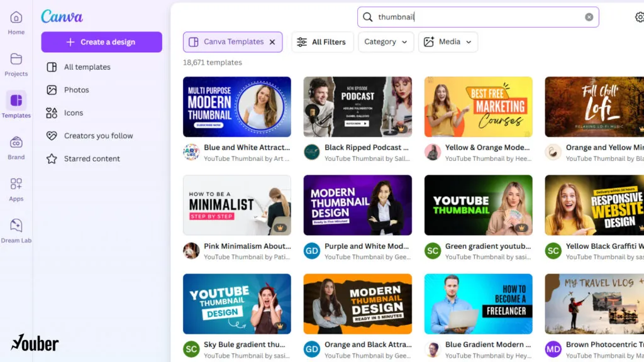Image resolution: width=644 pixels, height=362 pixels.
Task: Click avatar beside Blue Gradient Modern
Action: point(433,349)
